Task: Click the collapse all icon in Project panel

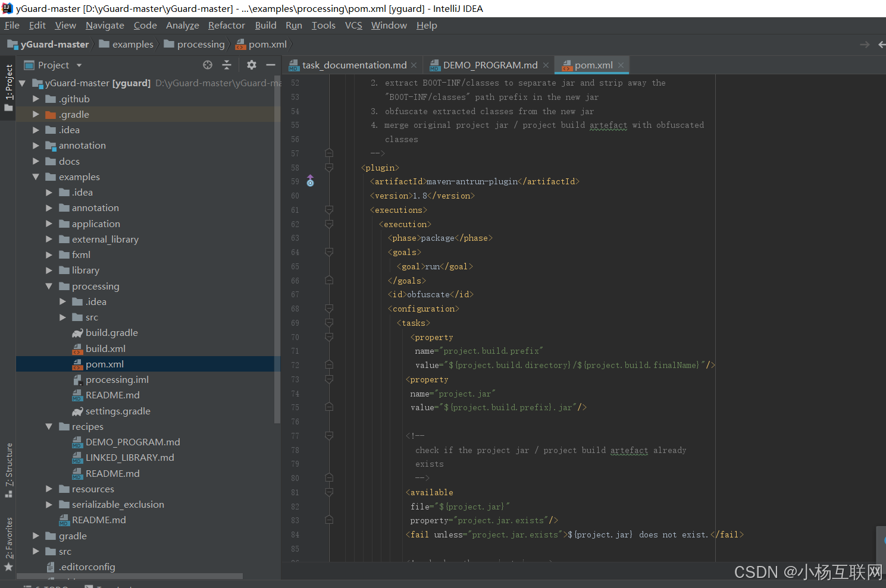Action: coord(227,65)
